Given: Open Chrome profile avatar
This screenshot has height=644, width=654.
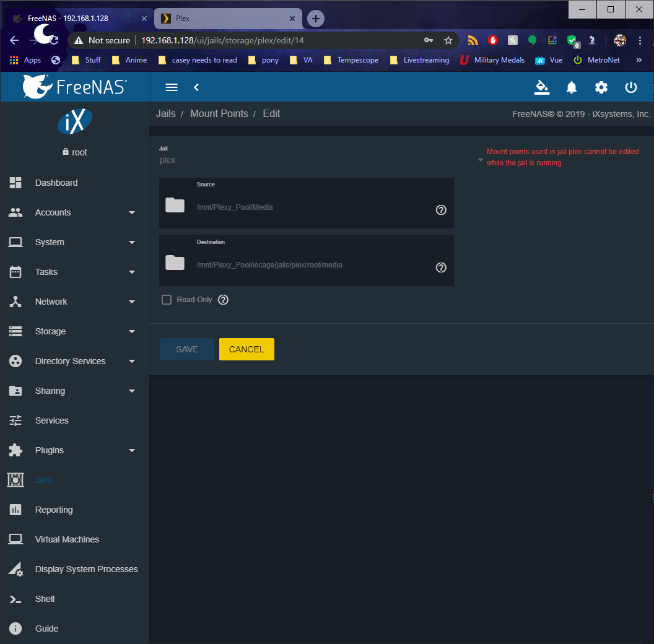Looking at the screenshot, I should (x=619, y=40).
